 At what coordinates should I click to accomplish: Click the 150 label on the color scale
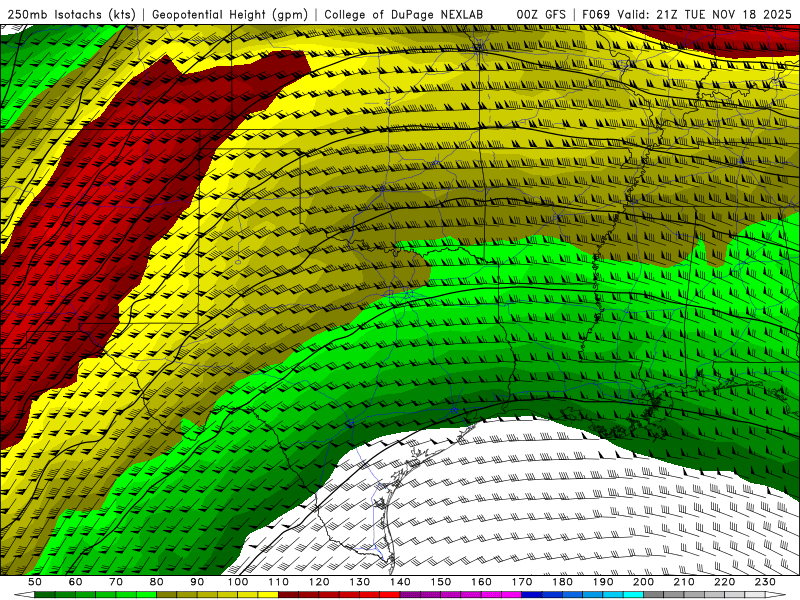click(x=441, y=582)
